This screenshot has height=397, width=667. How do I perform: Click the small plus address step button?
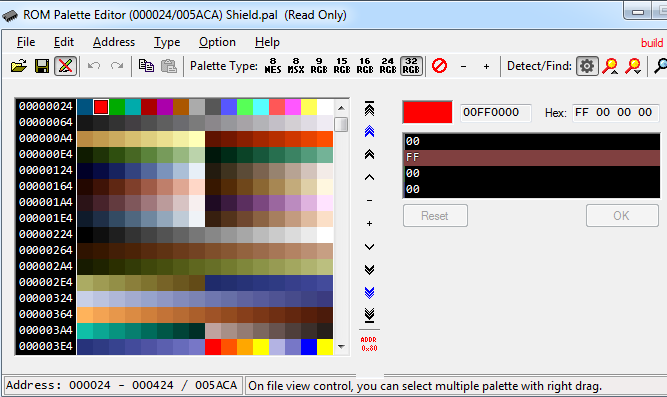pos(369,223)
